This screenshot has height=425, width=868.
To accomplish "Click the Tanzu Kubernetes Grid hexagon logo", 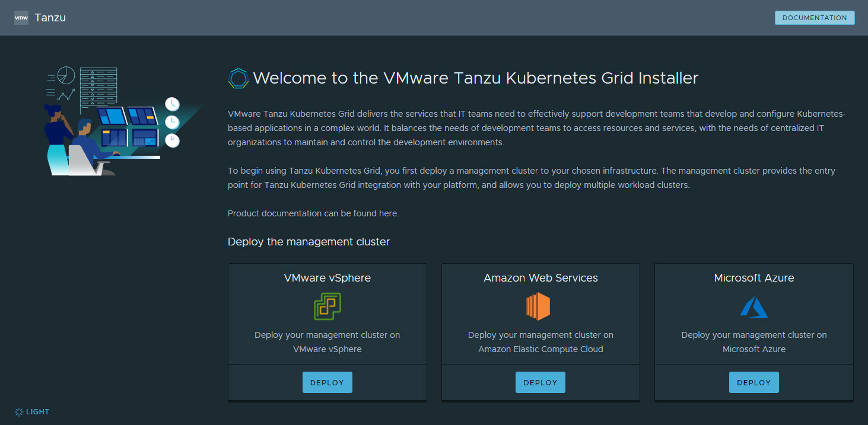I will click(x=239, y=78).
